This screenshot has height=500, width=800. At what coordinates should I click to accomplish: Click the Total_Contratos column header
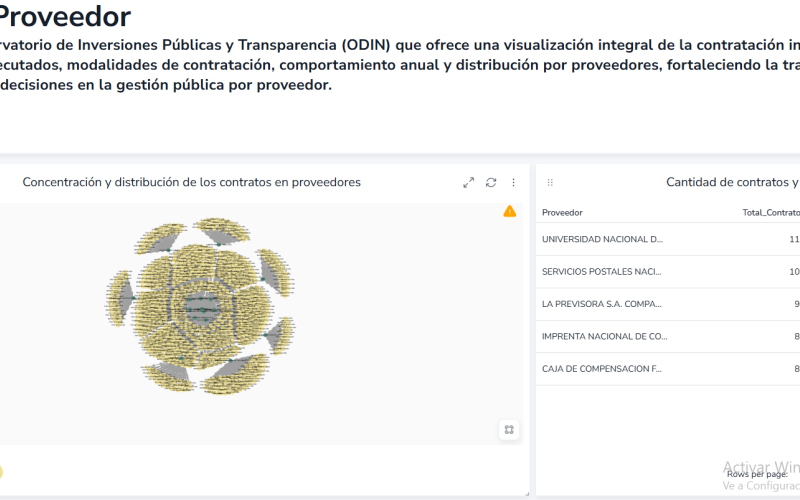pos(771,213)
